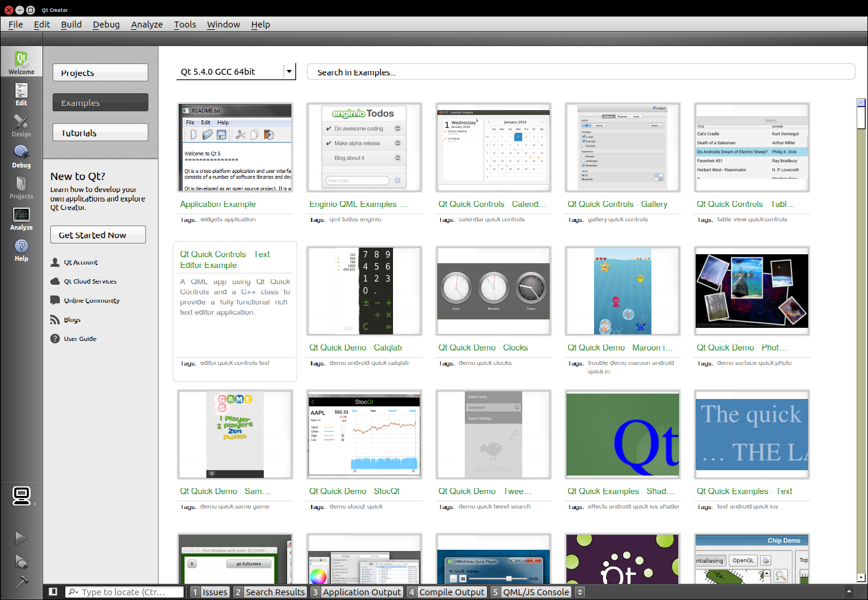Viewport: 868px width, 600px height.
Task: Open the Edit mode icon
Action: tap(21, 94)
